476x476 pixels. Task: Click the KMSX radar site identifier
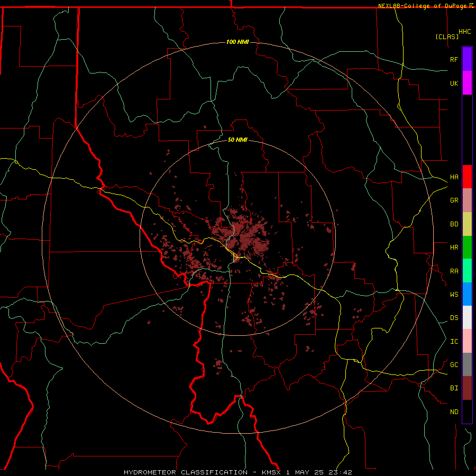pos(271,472)
